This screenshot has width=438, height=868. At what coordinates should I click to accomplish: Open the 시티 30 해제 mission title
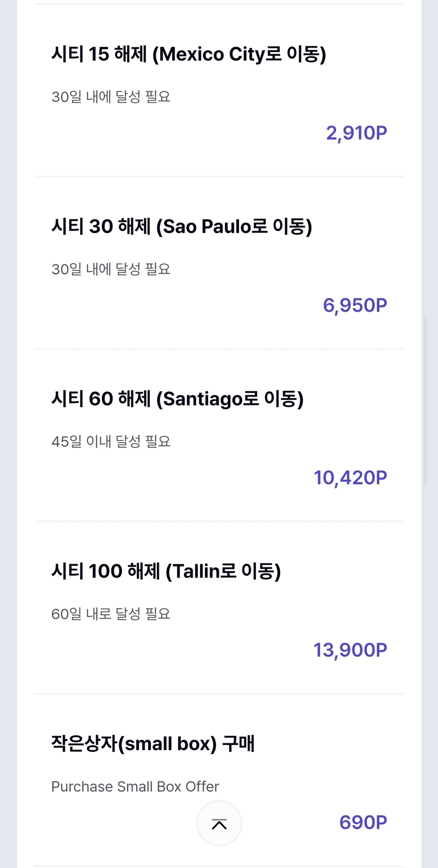click(x=101, y=227)
